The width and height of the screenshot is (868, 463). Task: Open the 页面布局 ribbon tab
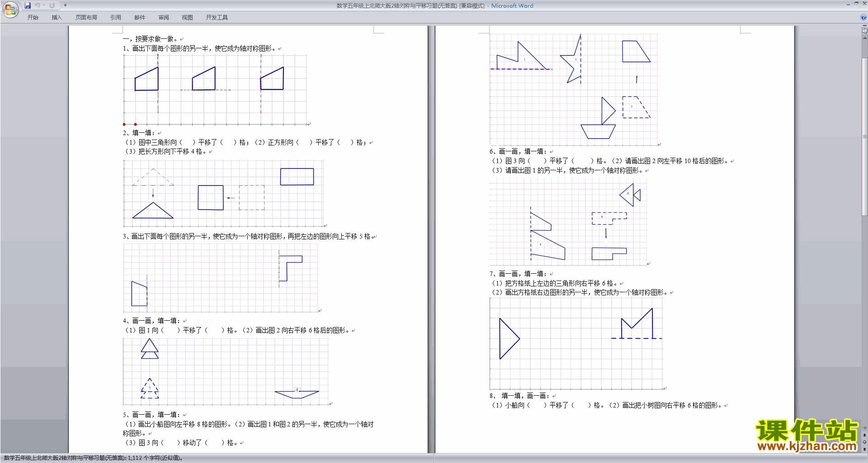click(x=86, y=18)
